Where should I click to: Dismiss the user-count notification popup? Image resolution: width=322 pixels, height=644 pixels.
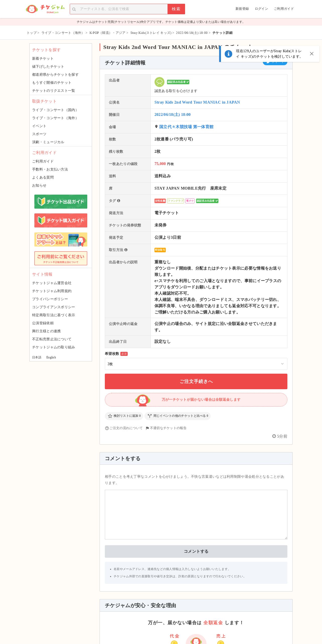pos(312,54)
